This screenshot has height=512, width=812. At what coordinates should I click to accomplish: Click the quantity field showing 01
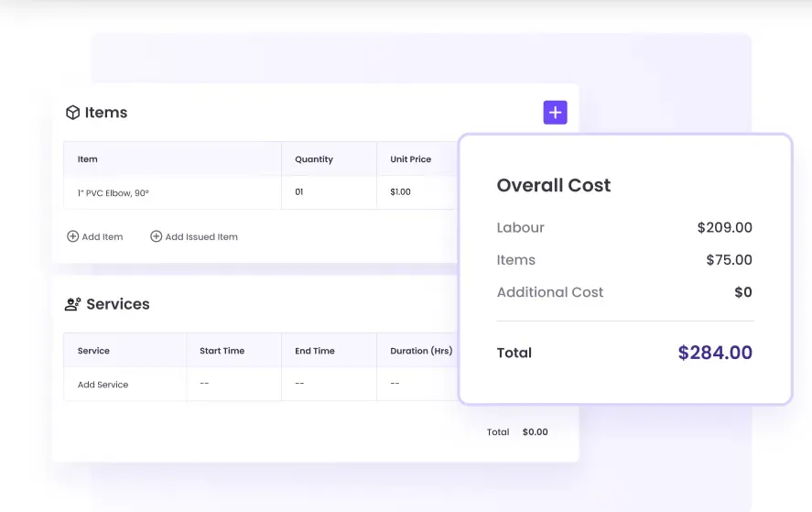pos(299,192)
